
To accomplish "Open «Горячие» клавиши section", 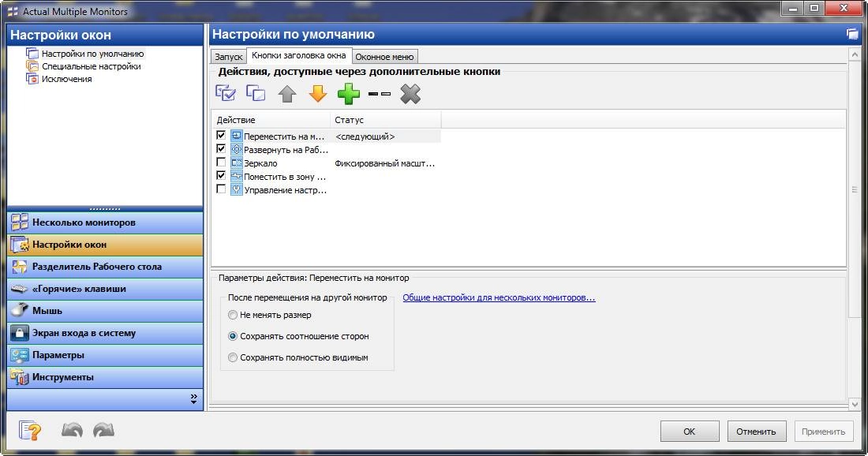I will 105,289.
